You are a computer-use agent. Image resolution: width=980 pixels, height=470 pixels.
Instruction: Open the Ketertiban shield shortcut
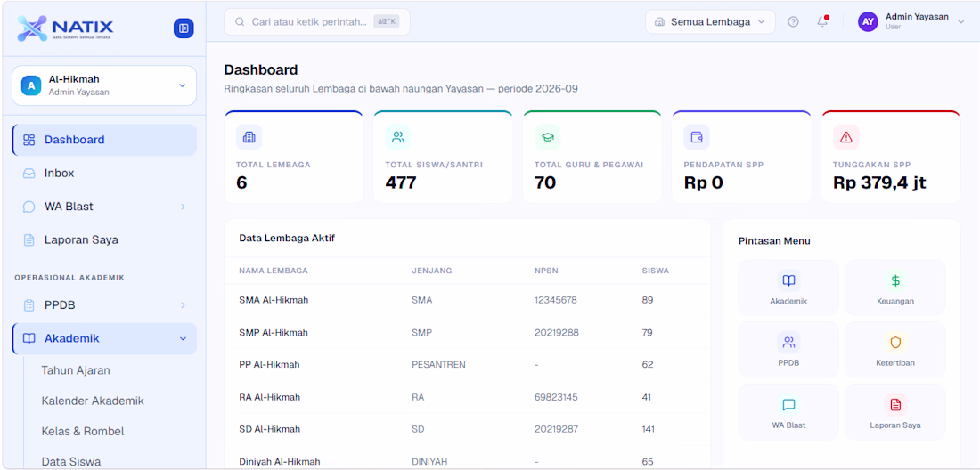tap(895, 350)
